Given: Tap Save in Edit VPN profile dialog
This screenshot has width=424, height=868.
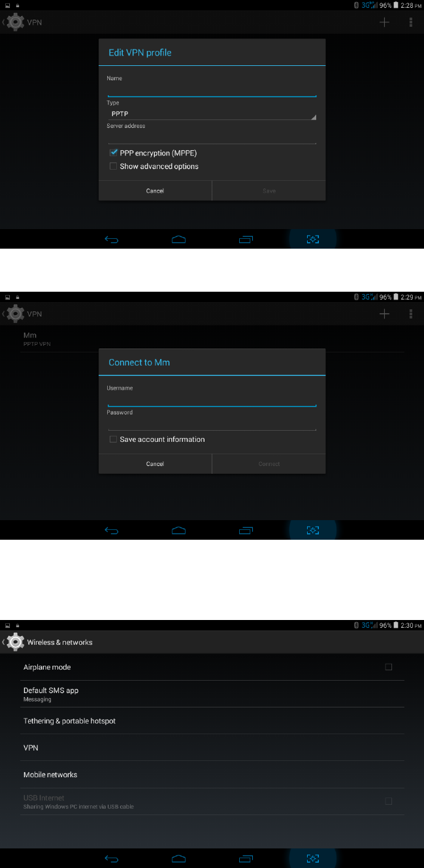Looking at the screenshot, I should 269,191.
